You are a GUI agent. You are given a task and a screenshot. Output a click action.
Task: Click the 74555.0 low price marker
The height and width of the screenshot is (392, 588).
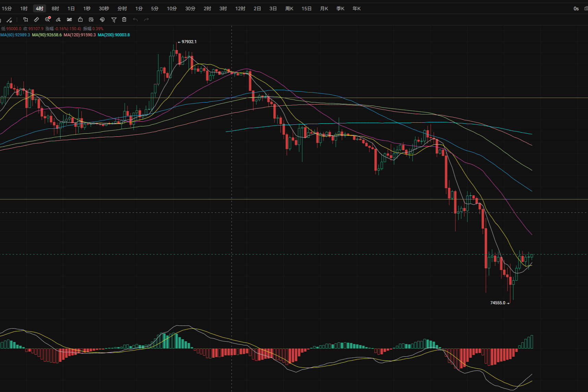coord(498,303)
